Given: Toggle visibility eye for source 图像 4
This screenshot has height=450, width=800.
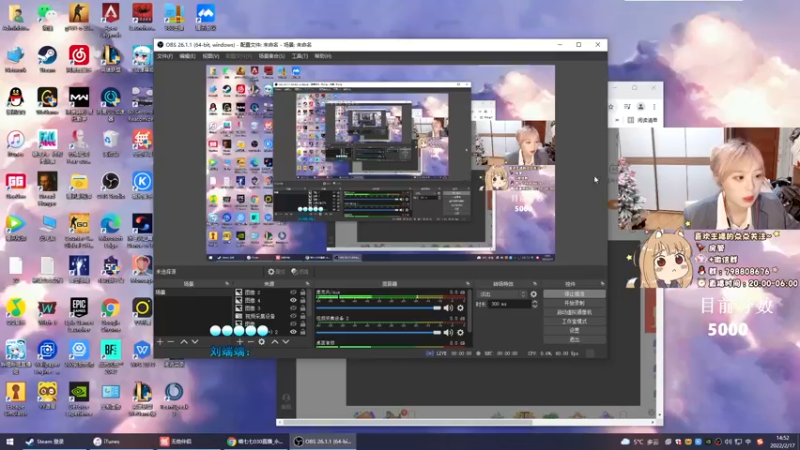Looking at the screenshot, I should click(x=293, y=300).
